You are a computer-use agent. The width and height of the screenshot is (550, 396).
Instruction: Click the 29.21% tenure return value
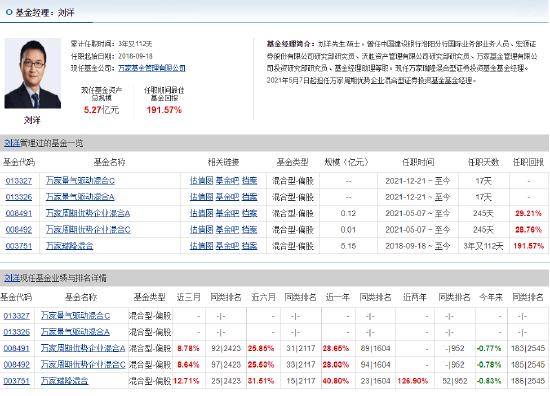(529, 213)
